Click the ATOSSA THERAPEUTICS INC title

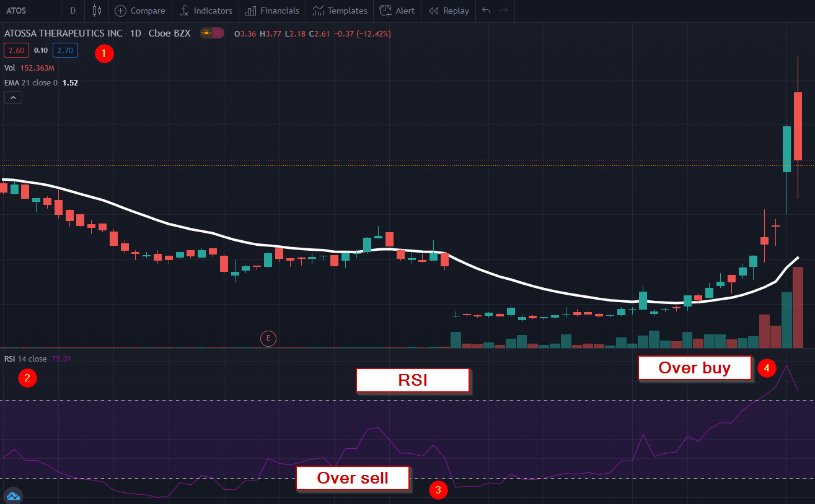63,33
